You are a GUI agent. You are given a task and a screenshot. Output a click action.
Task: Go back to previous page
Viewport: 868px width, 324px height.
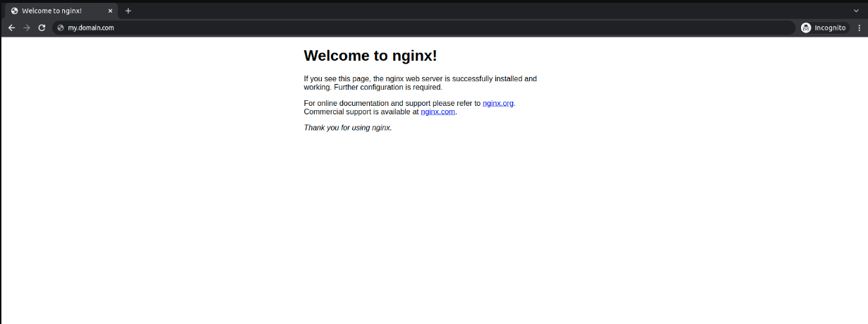click(11, 28)
